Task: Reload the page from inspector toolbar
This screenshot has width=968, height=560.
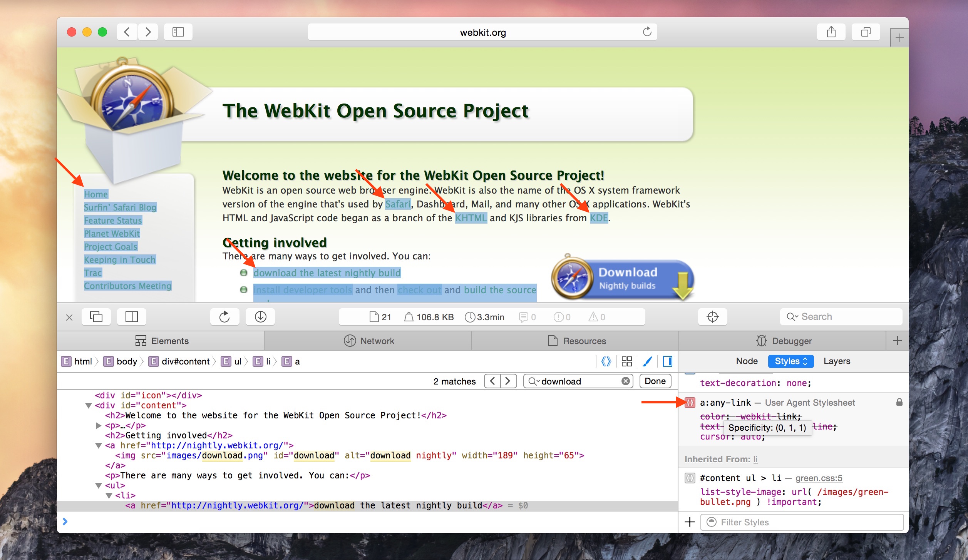Action: tap(224, 317)
